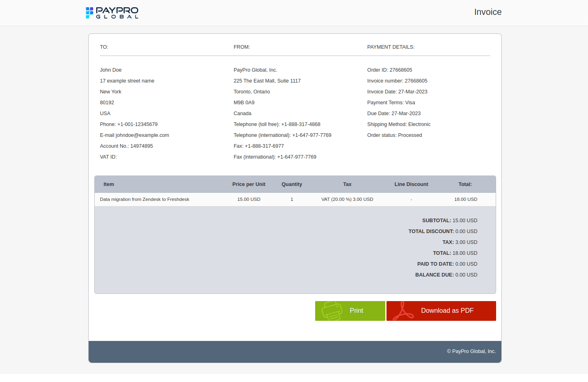
Task: Select Payment Terms: Visa
Action: click(391, 103)
